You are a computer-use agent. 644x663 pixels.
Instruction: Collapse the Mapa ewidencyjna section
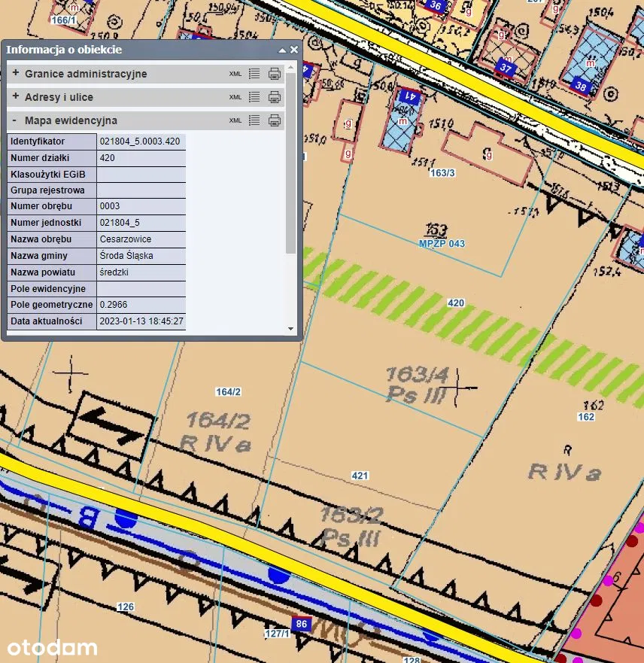pyautogui.click(x=16, y=120)
